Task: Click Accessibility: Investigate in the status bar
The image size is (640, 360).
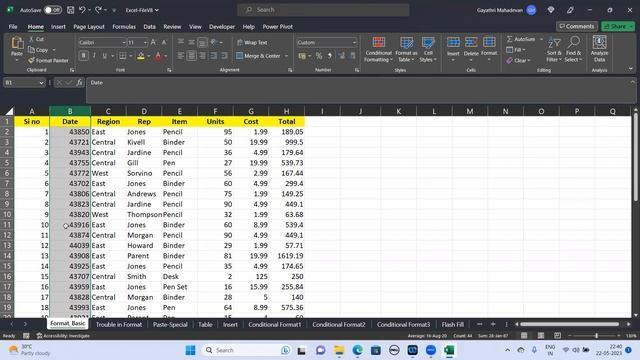Action: click(x=63, y=336)
